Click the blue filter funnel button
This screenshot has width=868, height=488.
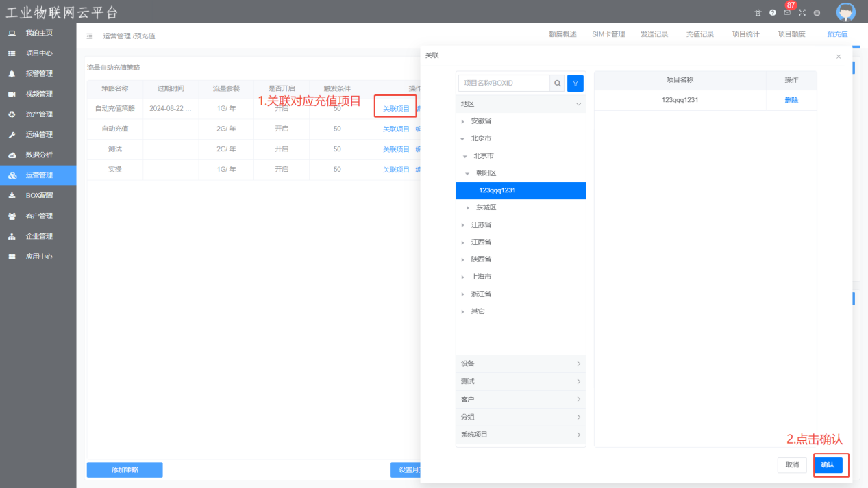(x=575, y=84)
